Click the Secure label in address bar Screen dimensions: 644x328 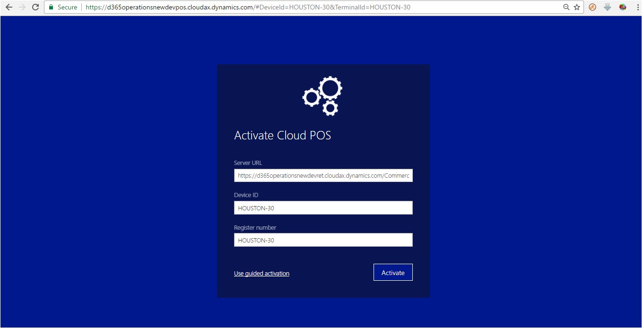click(x=67, y=8)
